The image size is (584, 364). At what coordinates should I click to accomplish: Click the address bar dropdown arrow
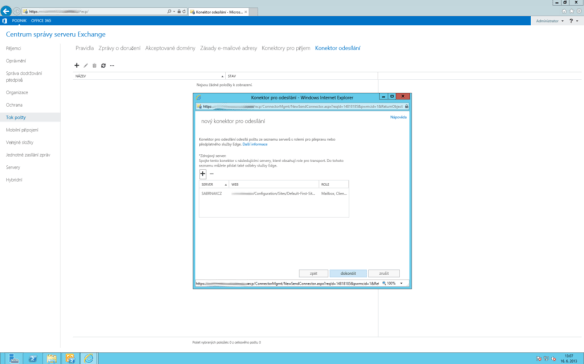tap(174, 12)
